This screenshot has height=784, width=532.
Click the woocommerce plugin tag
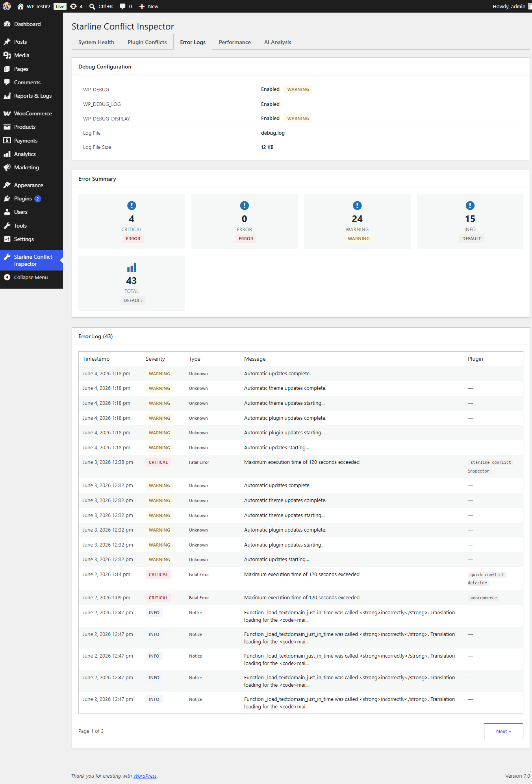coord(484,598)
